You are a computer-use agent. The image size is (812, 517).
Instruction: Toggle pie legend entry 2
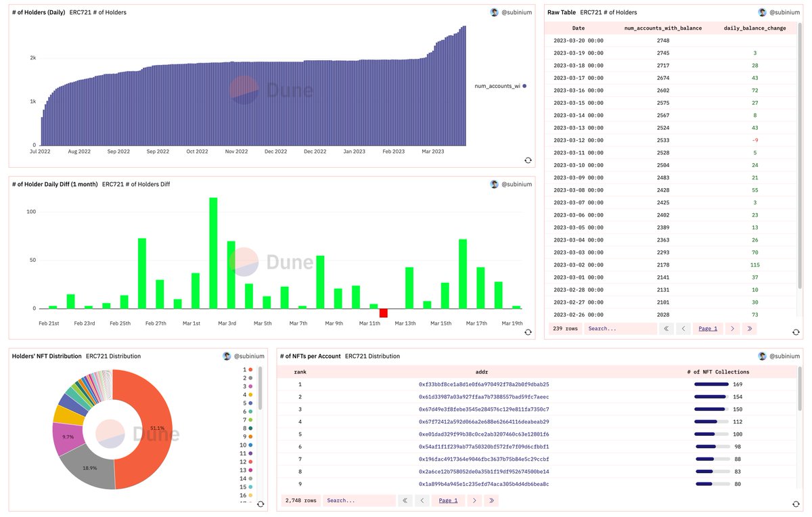(x=246, y=378)
